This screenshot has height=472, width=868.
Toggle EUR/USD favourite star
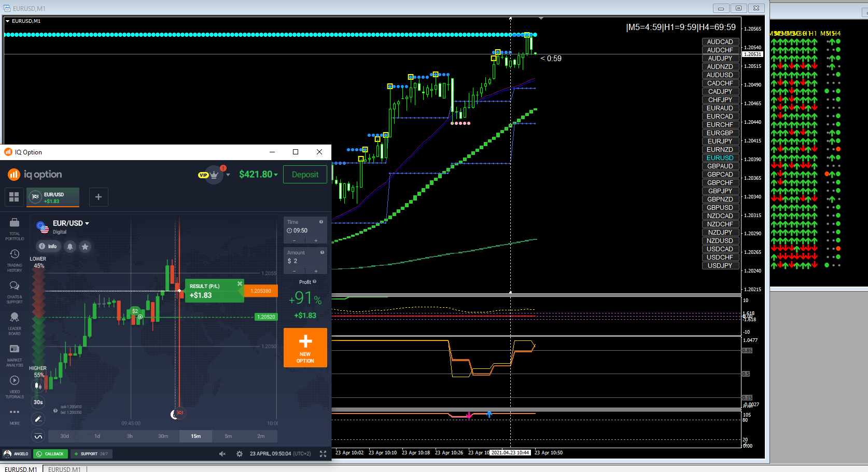coord(85,247)
